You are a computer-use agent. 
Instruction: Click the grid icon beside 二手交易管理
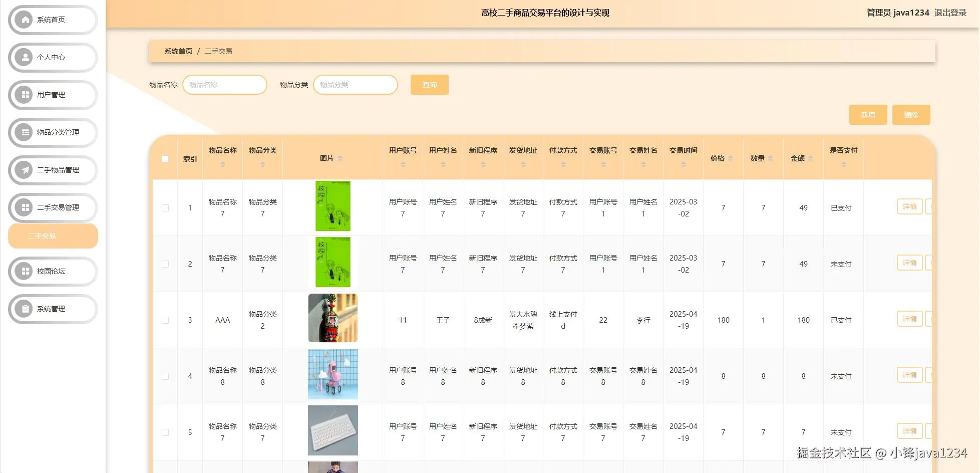click(x=24, y=207)
